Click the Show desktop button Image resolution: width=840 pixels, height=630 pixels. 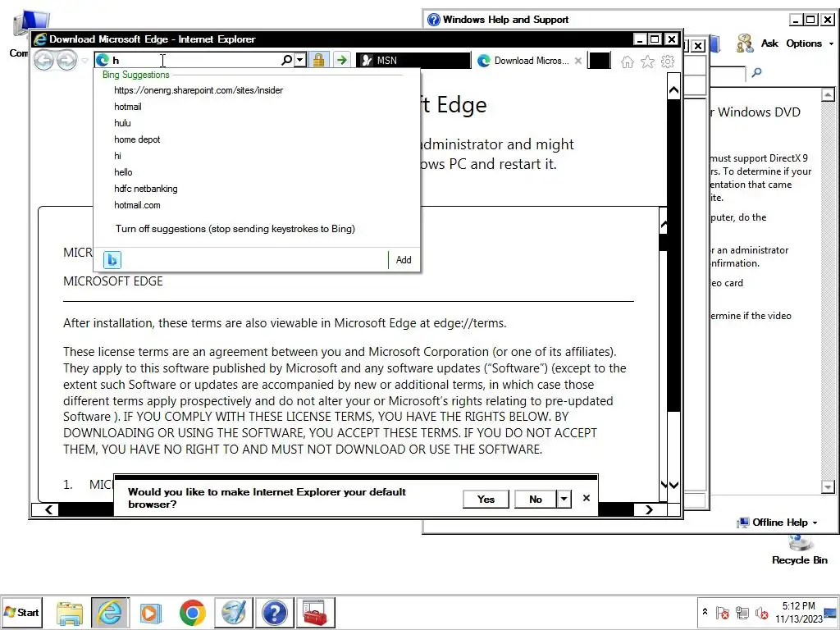(x=832, y=612)
